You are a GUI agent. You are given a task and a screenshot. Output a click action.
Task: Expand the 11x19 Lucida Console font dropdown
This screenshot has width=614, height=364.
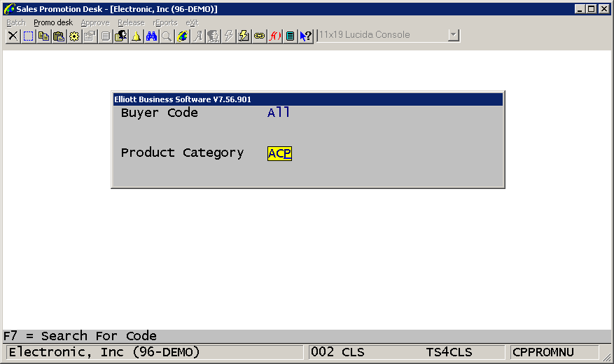point(454,35)
